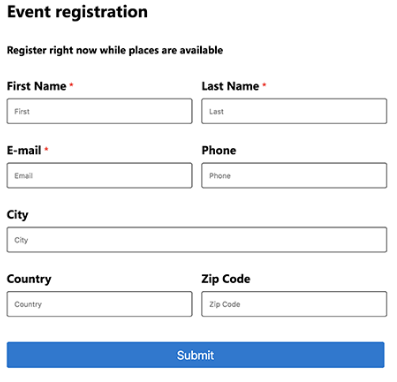Select the Phone input field
397x382 pixels.
pyautogui.click(x=294, y=175)
